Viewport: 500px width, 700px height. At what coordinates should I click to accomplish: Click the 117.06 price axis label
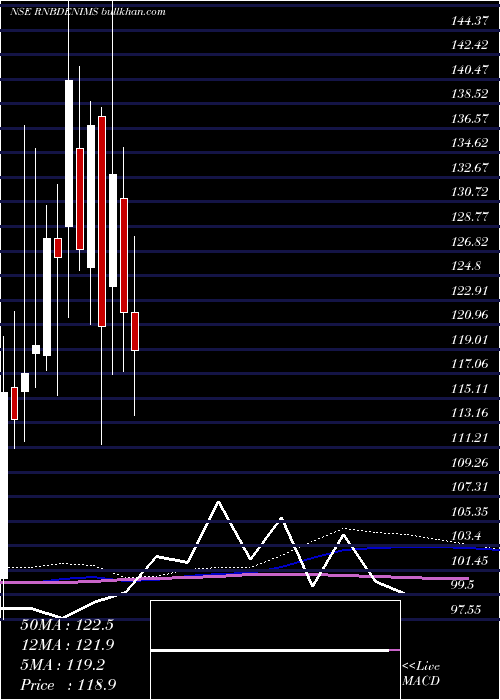pyautogui.click(x=471, y=364)
